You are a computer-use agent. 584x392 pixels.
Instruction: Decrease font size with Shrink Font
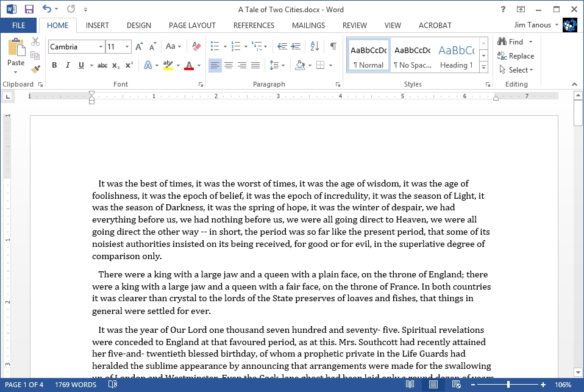click(x=152, y=46)
